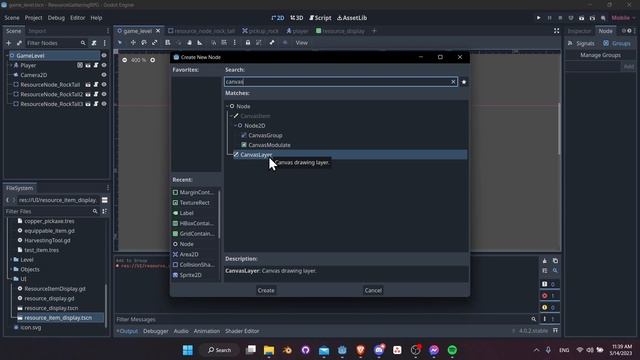Click the zoom in button beside 400 %

152,60
